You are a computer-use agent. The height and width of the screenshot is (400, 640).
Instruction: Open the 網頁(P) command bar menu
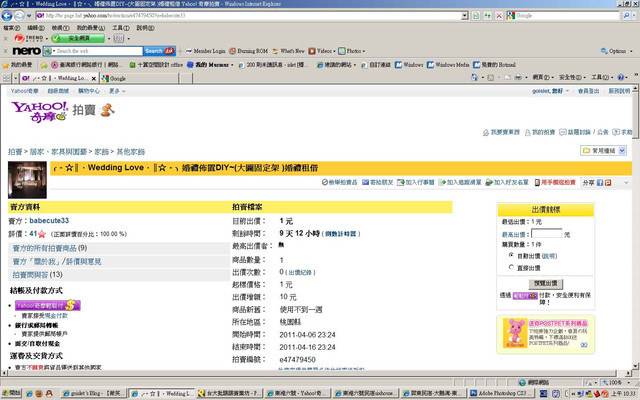point(543,77)
